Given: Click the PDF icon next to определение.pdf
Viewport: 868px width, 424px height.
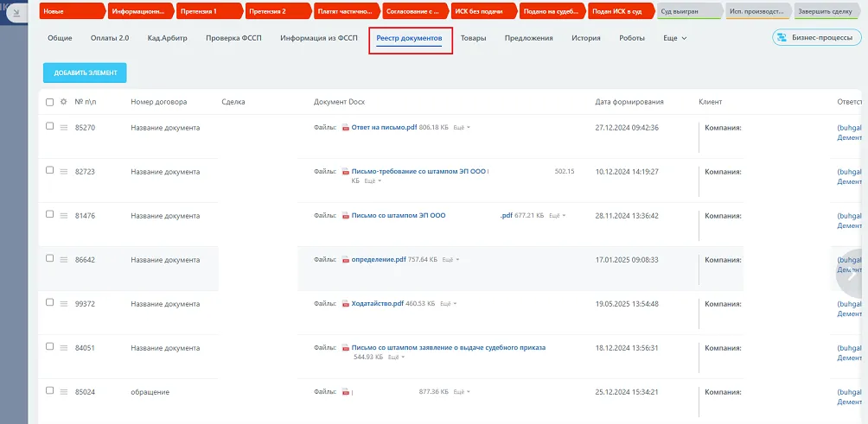Looking at the screenshot, I should (346, 260).
